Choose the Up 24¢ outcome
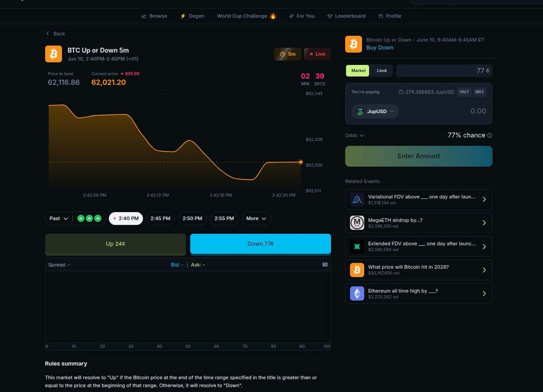Screen dimensions: 543x392 (115, 244)
